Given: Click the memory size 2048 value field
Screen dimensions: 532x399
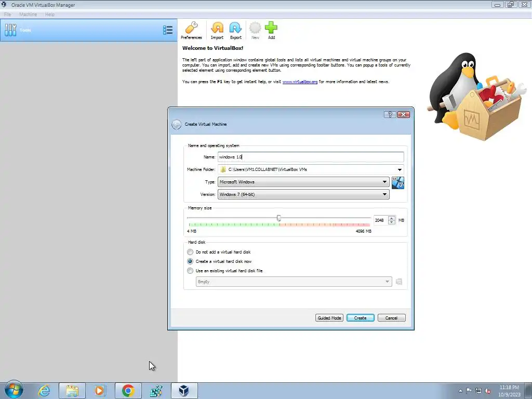Looking at the screenshot, I should click(381, 220).
